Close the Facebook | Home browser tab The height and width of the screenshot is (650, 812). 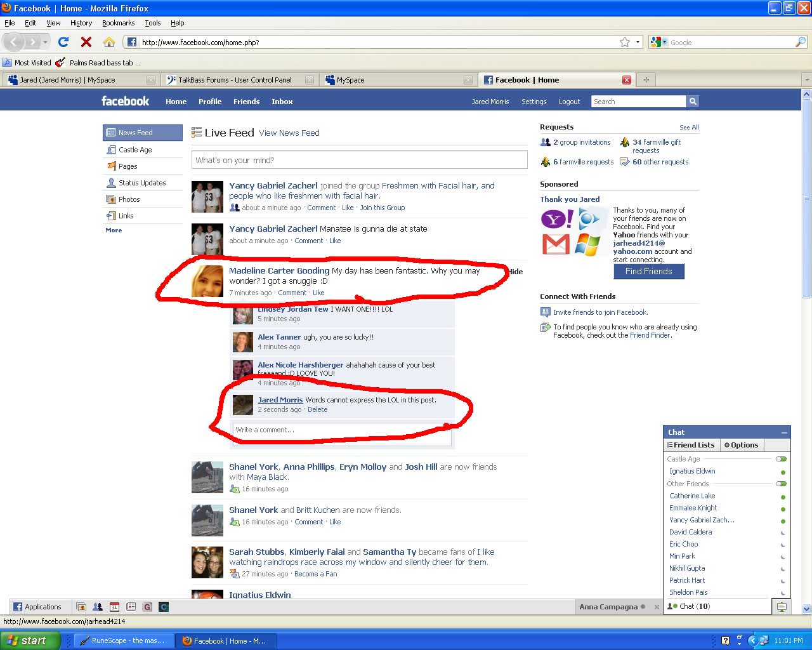click(627, 80)
